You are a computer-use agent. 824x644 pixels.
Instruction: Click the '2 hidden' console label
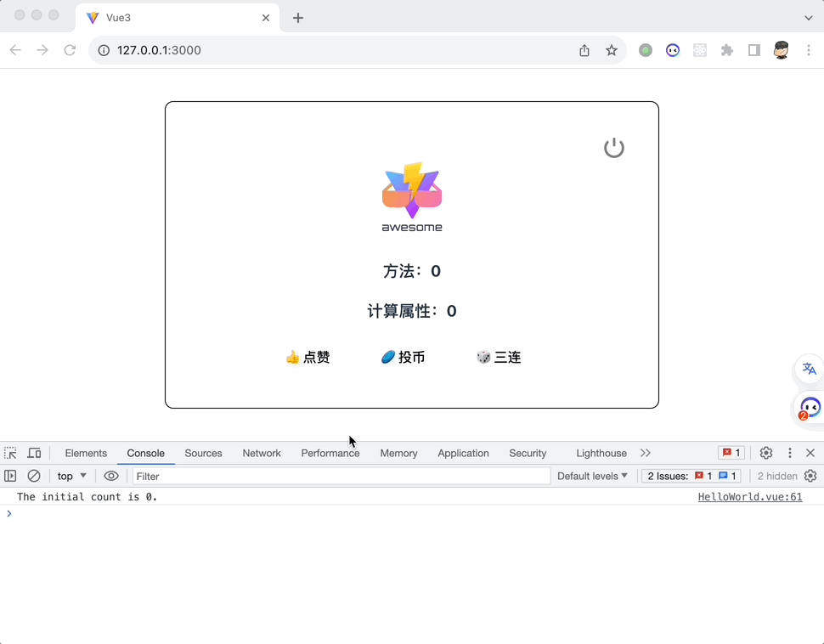[777, 477]
